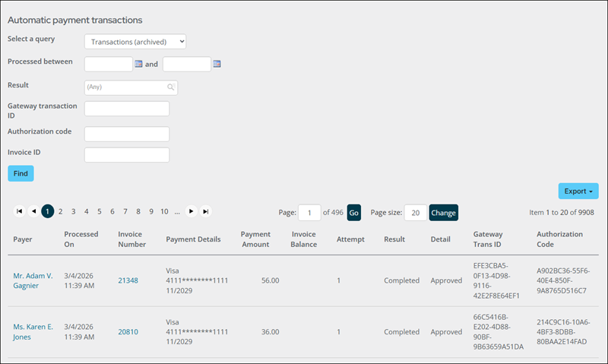Select page 6 in pager
This screenshot has width=608, height=364.
[112, 211]
